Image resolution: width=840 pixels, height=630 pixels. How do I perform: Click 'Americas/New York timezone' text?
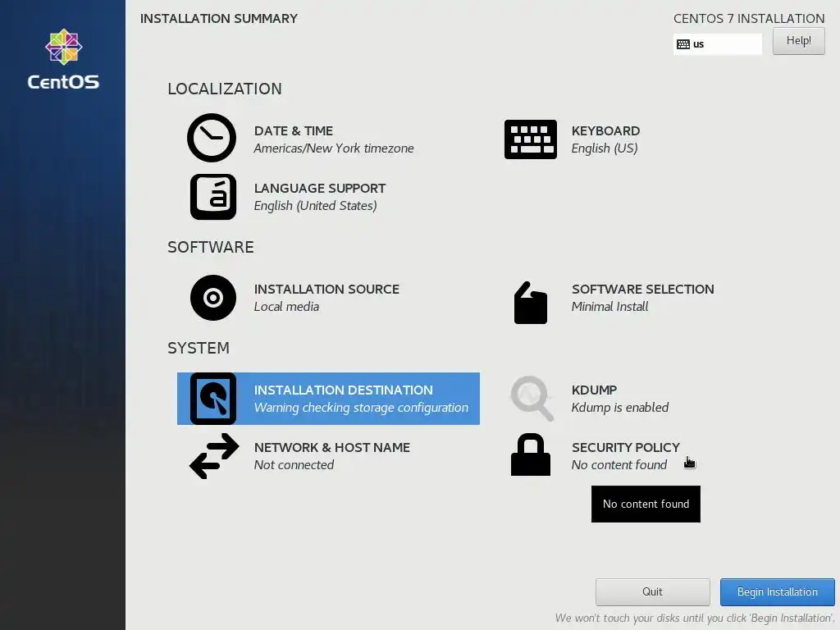click(x=334, y=148)
